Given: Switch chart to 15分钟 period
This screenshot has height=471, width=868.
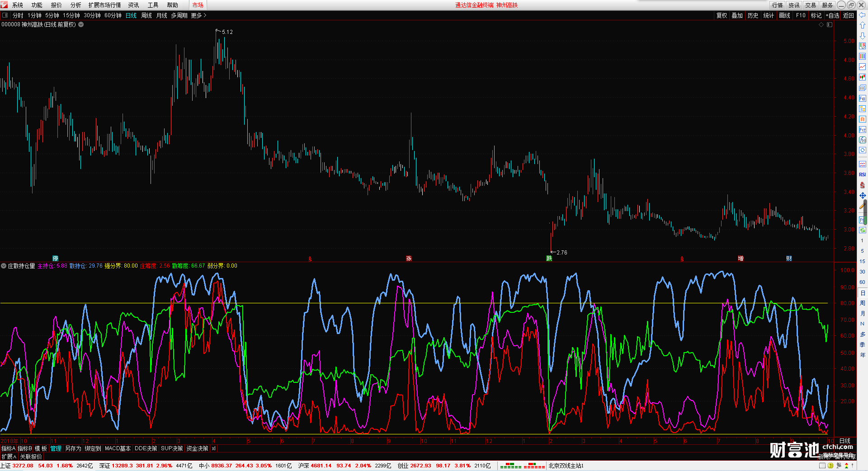Looking at the screenshot, I should pyautogui.click(x=71, y=15).
